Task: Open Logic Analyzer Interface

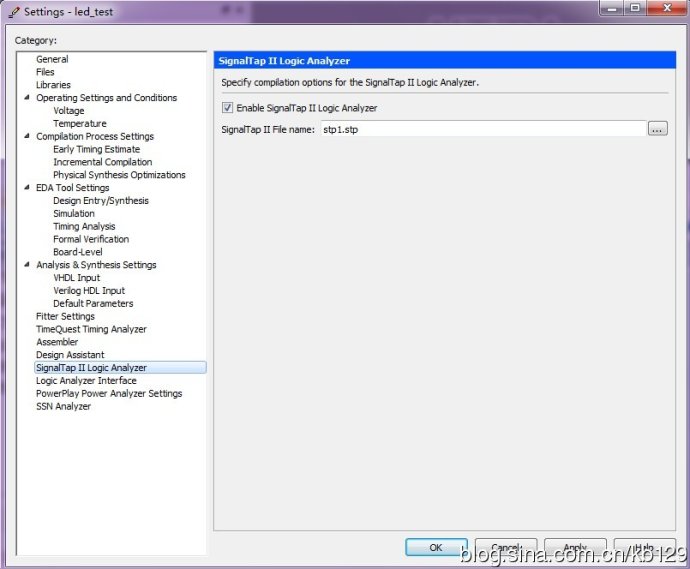Action: pos(86,380)
